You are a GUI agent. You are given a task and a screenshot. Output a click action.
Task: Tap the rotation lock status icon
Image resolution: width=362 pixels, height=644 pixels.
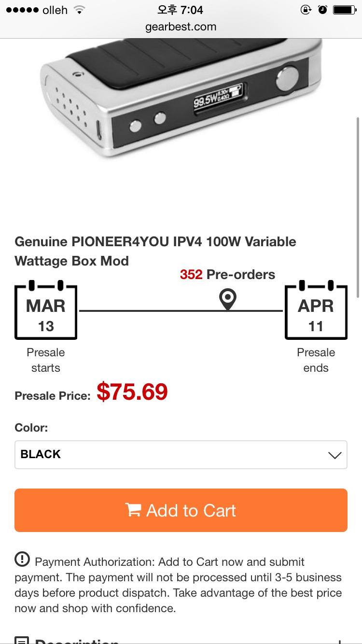coord(306,10)
